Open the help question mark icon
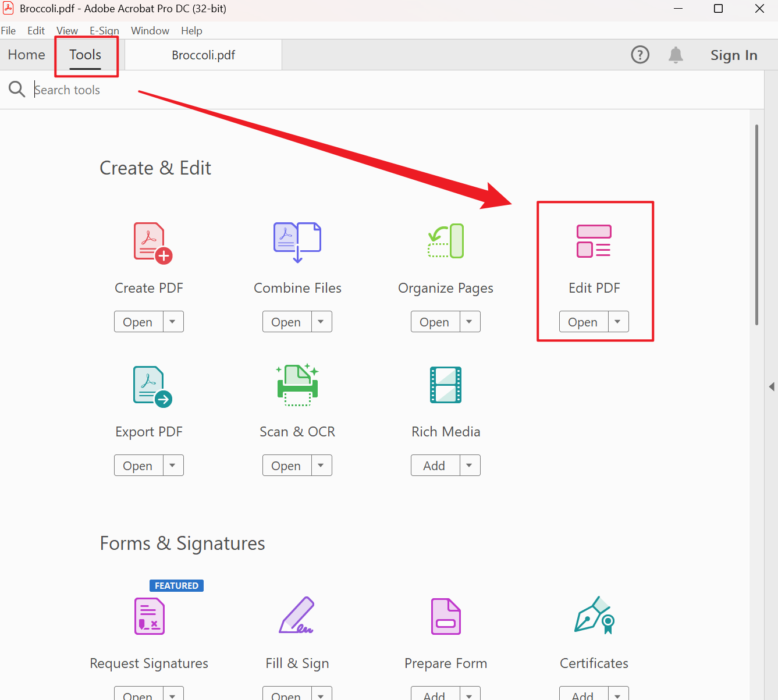This screenshot has width=778, height=700. (x=640, y=55)
